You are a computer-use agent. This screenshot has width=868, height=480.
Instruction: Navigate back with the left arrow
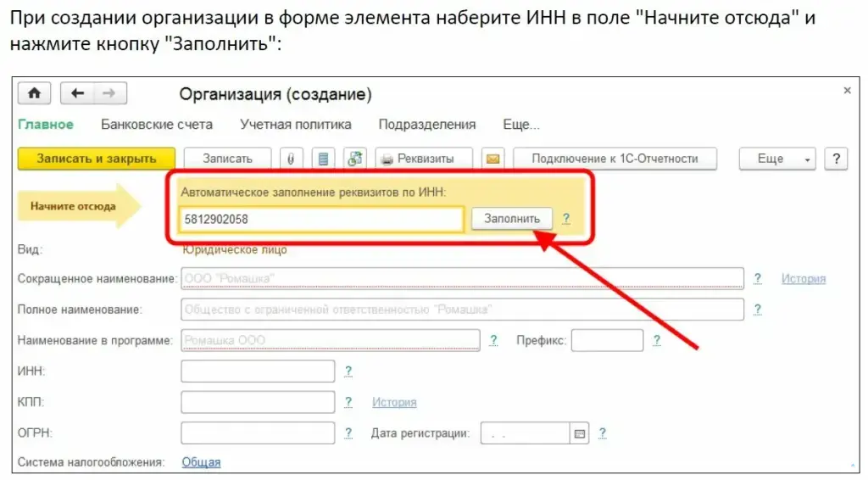77,93
